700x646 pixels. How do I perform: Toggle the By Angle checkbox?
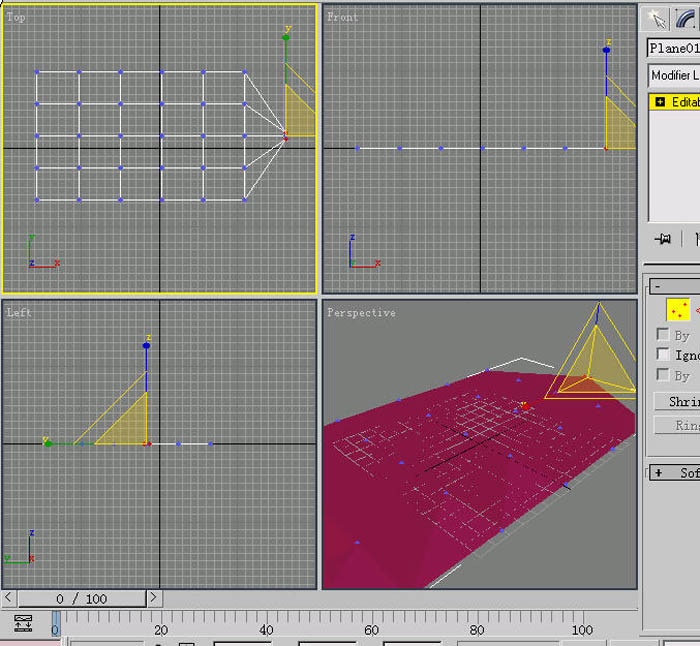click(662, 374)
